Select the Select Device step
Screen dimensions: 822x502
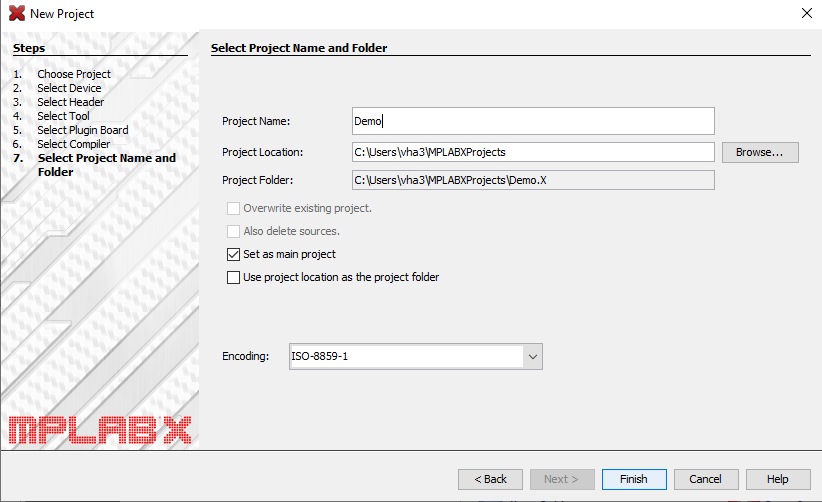coord(69,88)
